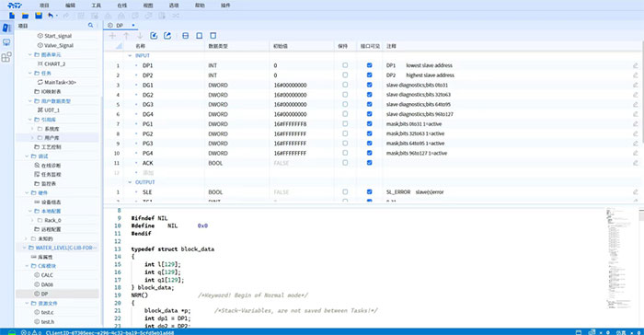Toggle the retain checkbox for PG1
Image resolution: width=644 pixels, height=335 pixels.
(x=345, y=123)
